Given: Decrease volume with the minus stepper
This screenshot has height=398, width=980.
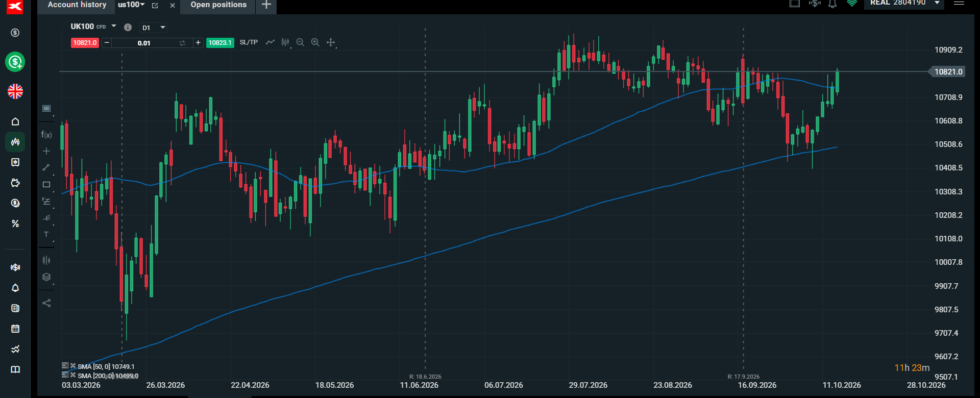Looking at the screenshot, I should click(106, 43).
